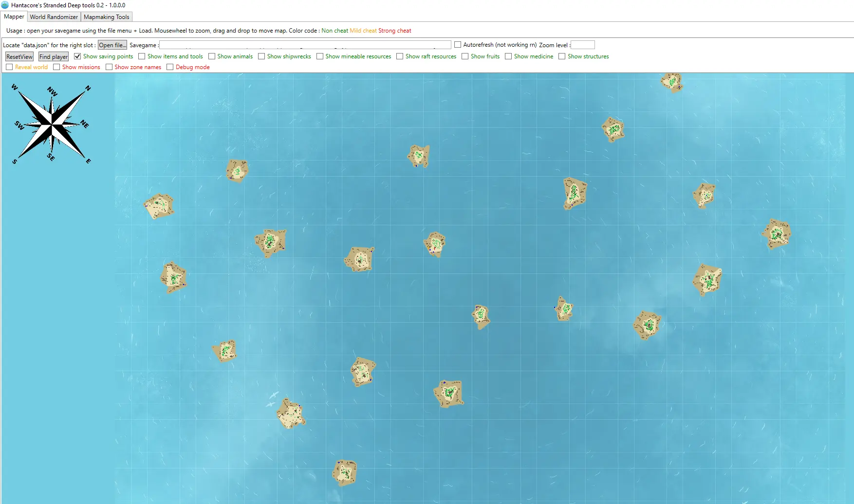Viewport: 854px width, 504px height.
Task: Click the Find player button
Action: [54, 56]
